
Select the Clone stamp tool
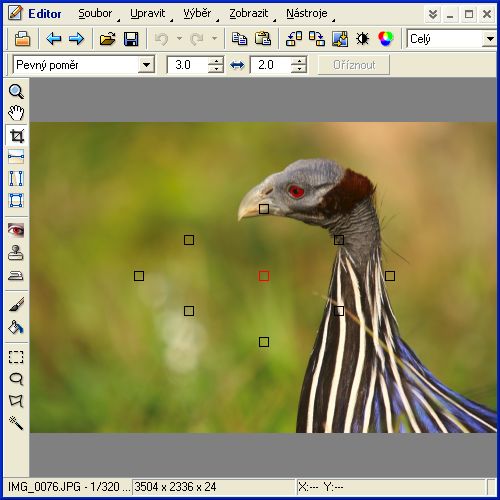(x=16, y=252)
